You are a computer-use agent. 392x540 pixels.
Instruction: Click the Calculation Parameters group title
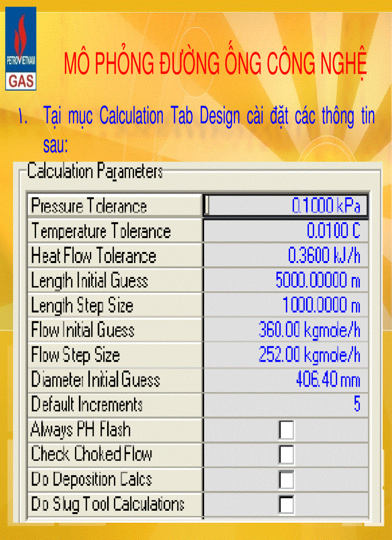[x=95, y=171]
